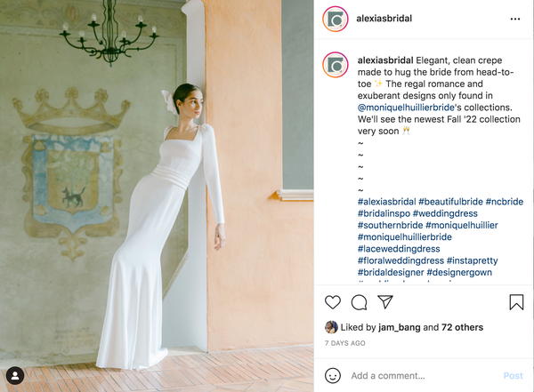Show tagged people icon on photo
The width and height of the screenshot is (534, 392).
tap(15, 376)
